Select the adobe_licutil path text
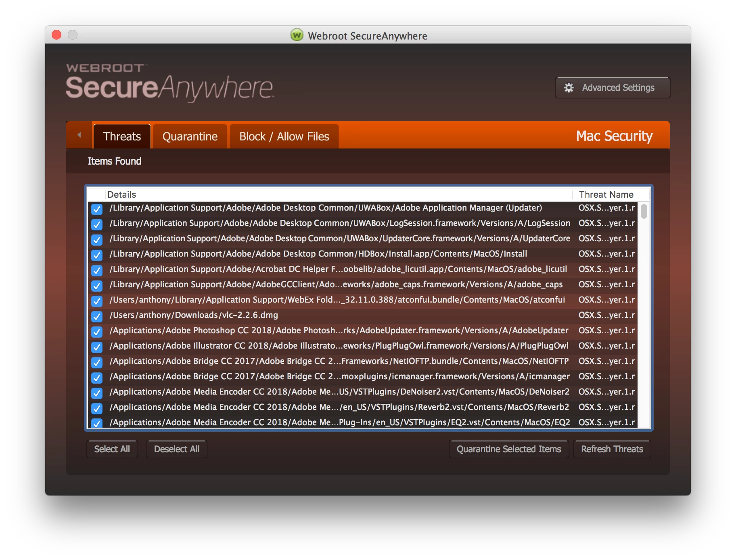This screenshot has height=560, width=736. click(x=338, y=269)
